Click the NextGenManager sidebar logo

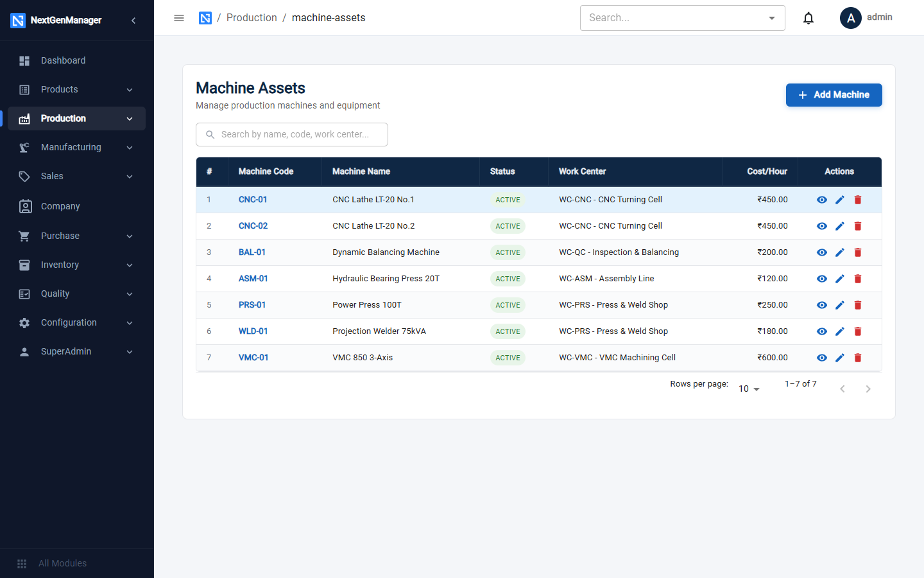pos(18,21)
